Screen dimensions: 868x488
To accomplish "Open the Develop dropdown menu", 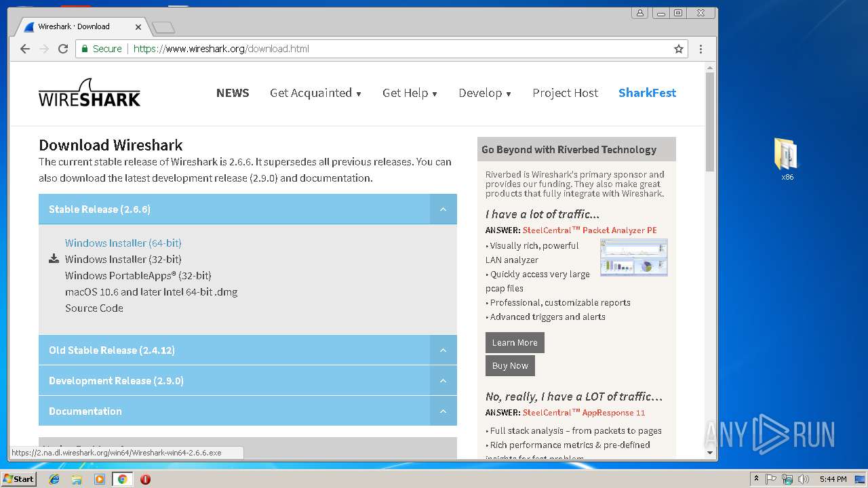I will [485, 93].
